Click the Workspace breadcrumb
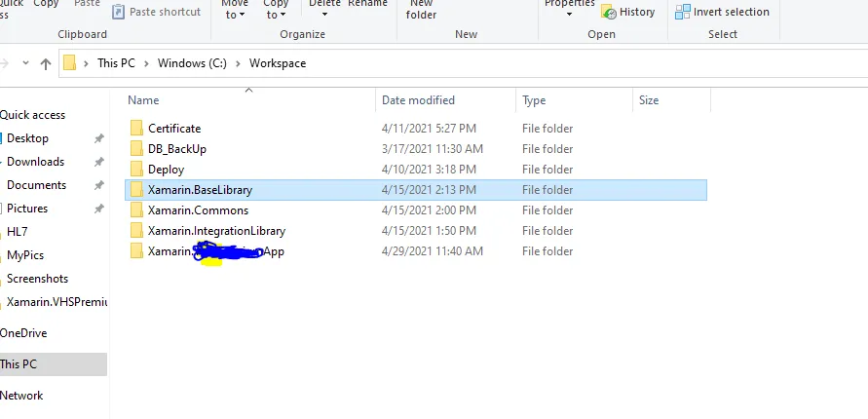This screenshot has height=419, width=868. pyautogui.click(x=278, y=63)
